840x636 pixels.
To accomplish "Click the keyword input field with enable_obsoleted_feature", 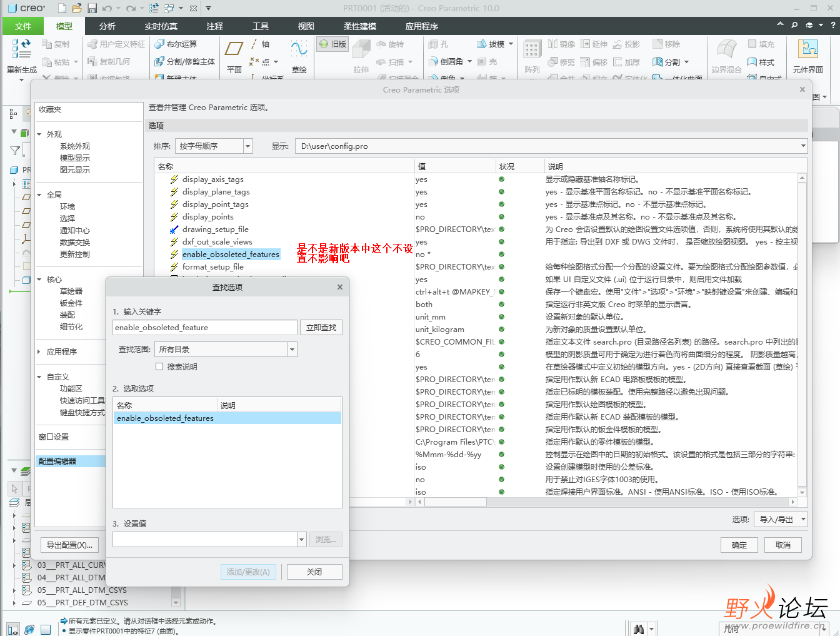I will pyautogui.click(x=205, y=328).
